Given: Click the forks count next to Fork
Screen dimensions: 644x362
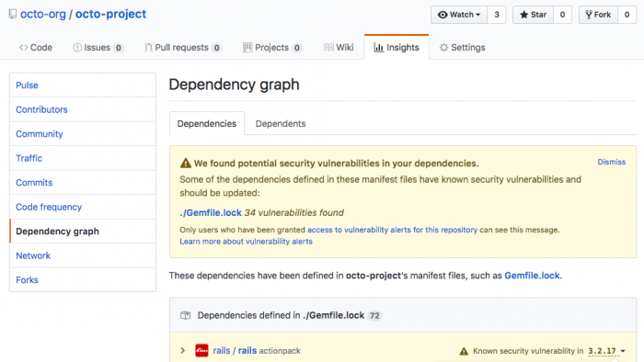Looking at the screenshot, I should [627, 15].
